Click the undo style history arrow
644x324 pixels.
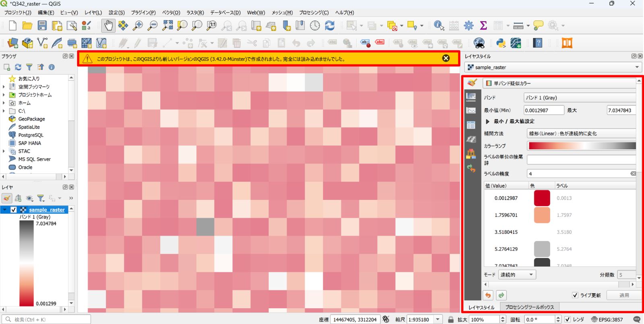pos(488,295)
